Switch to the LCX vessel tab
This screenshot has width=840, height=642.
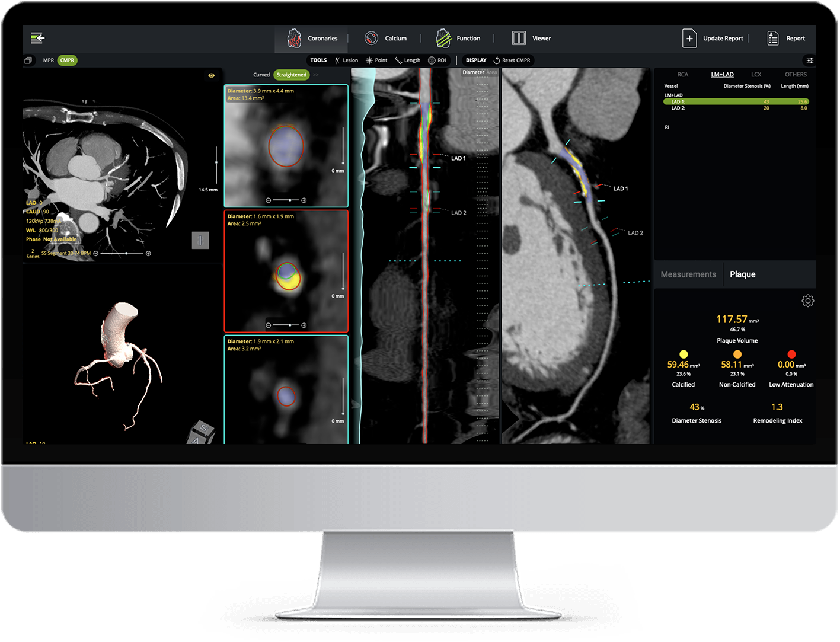tap(756, 74)
